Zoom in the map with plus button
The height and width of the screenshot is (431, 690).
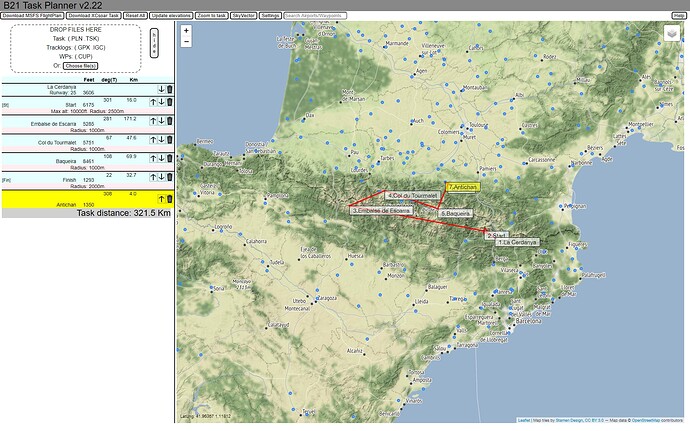point(186,31)
